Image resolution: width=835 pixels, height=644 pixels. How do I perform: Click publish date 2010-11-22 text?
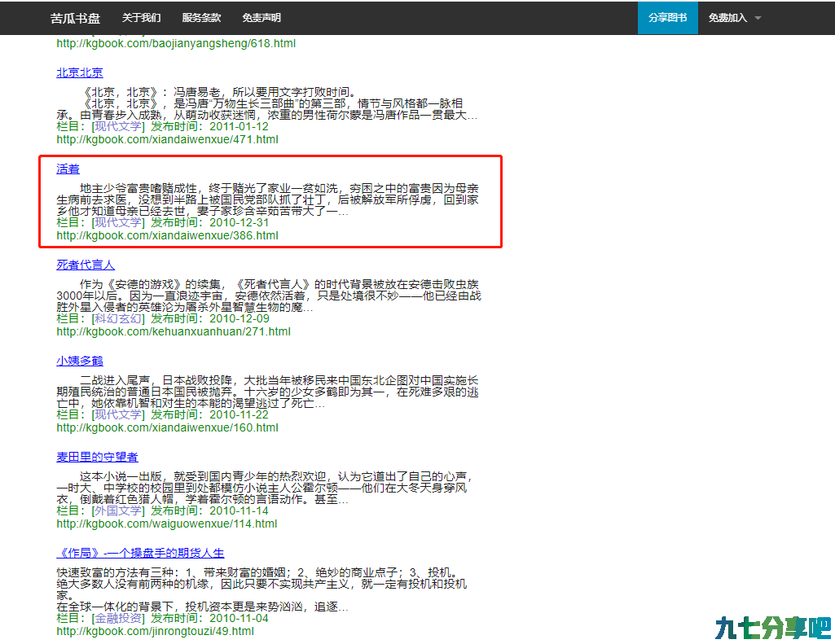pyautogui.click(x=239, y=414)
